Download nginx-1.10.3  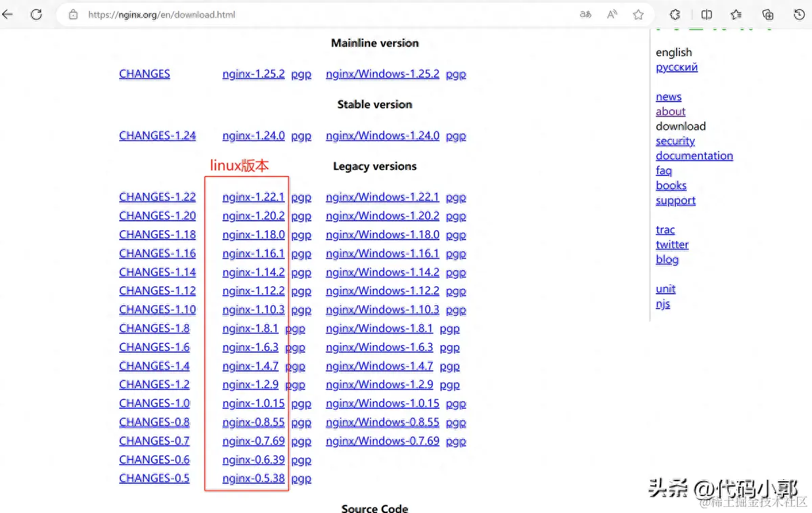254,309
